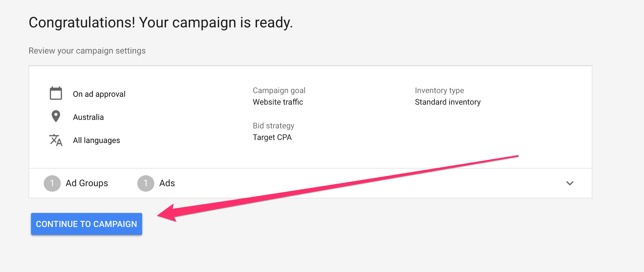Click the Ad Groups count badge

click(52, 183)
